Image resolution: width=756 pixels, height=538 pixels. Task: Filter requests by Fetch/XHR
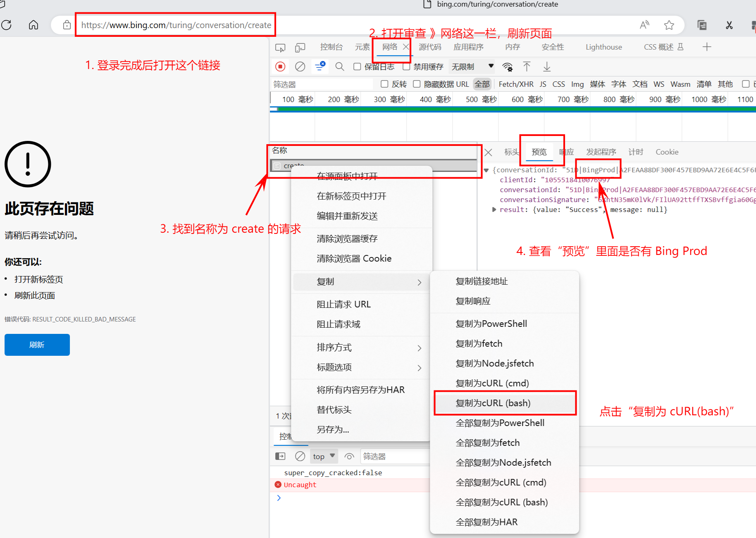pyautogui.click(x=516, y=84)
